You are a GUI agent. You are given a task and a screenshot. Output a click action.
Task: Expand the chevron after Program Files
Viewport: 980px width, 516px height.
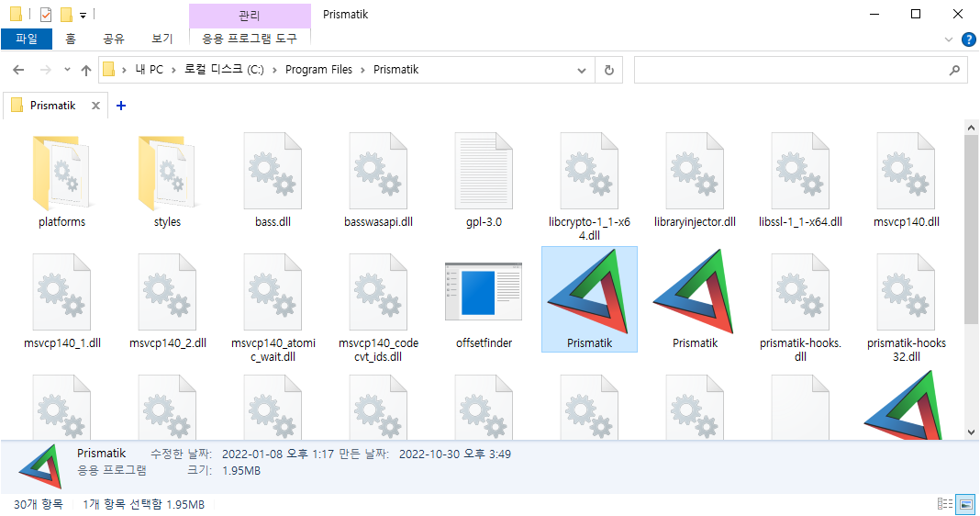[363, 70]
